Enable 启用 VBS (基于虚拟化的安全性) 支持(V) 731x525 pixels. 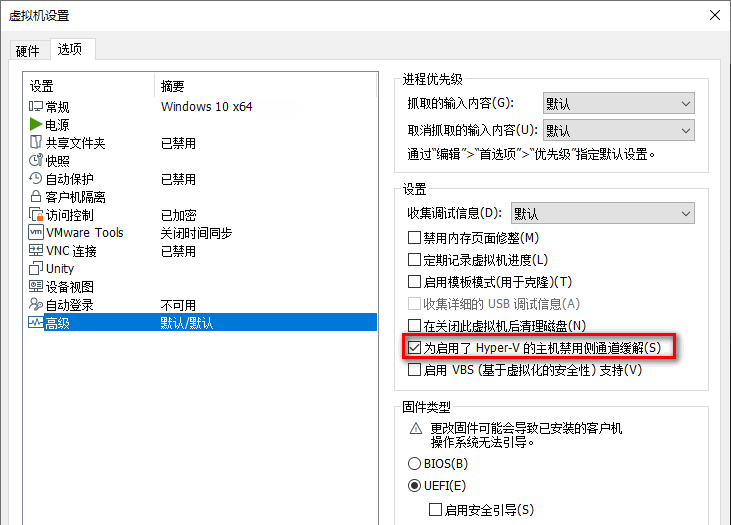[414, 370]
